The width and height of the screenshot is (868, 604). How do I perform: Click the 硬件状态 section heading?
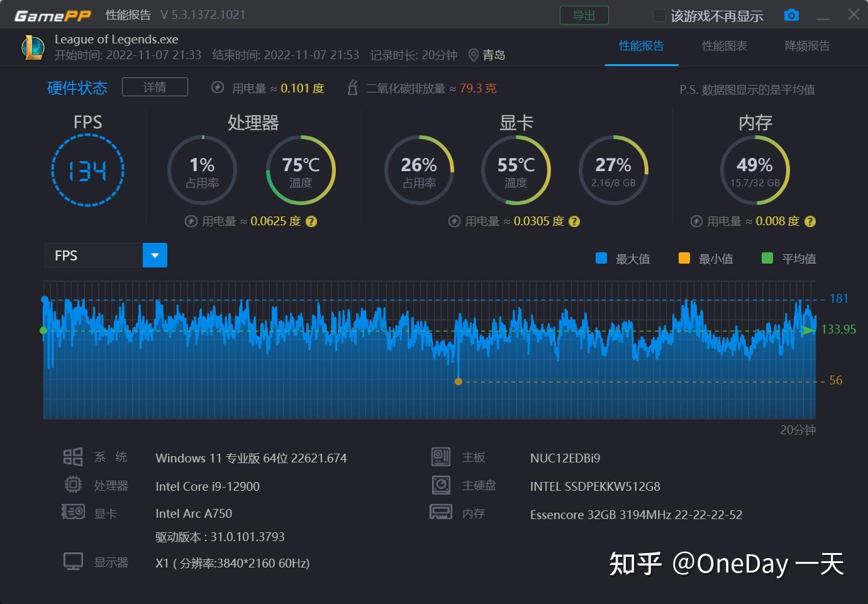[77, 87]
